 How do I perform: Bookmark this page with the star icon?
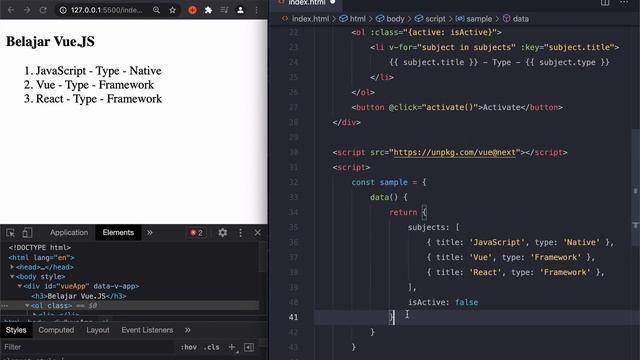[x=172, y=10]
